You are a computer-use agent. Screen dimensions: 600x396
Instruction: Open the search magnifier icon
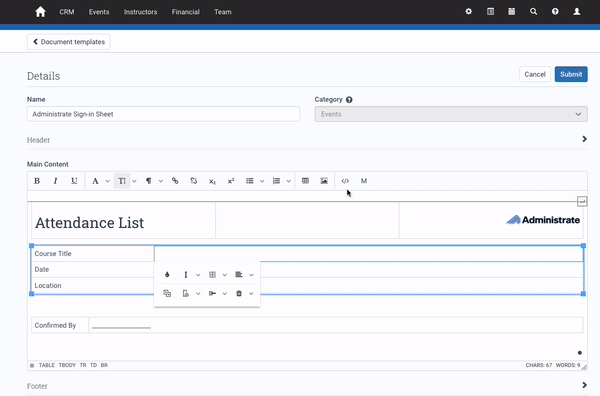tap(533, 12)
